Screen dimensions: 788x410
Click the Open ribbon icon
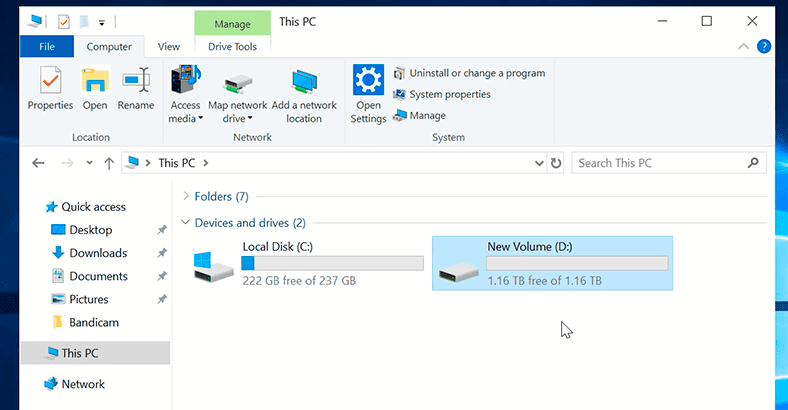[x=95, y=80]
